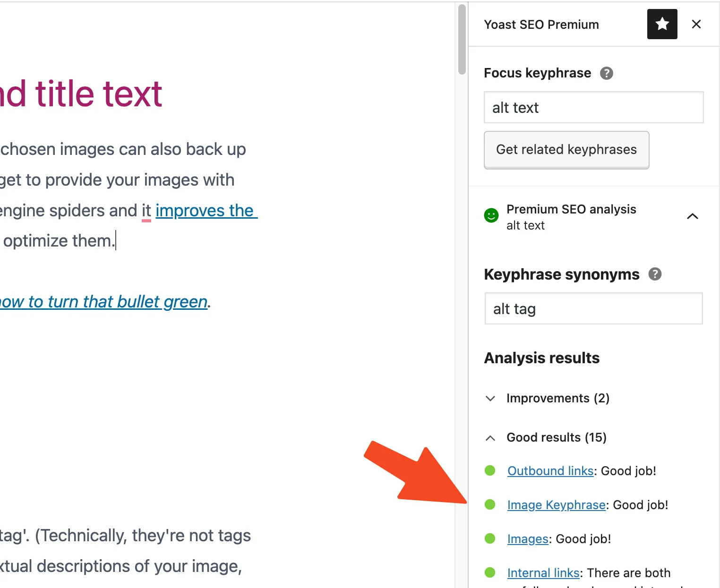Click the green smiley Premium SEO analysis icon
720x588 pixels.
492,215
